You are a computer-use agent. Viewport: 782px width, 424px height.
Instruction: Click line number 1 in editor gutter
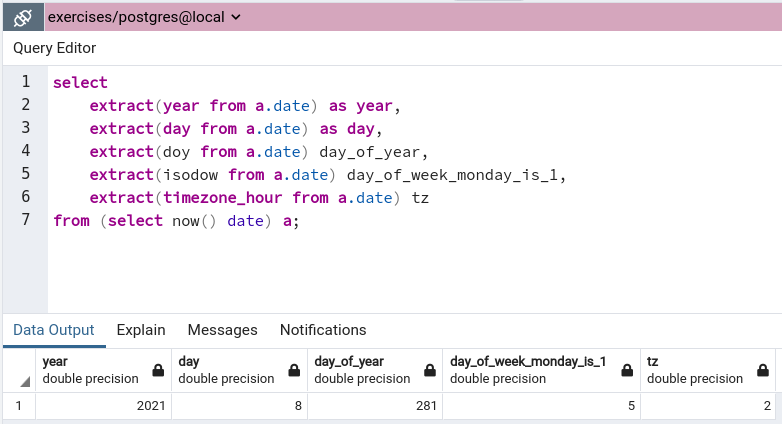26,83
